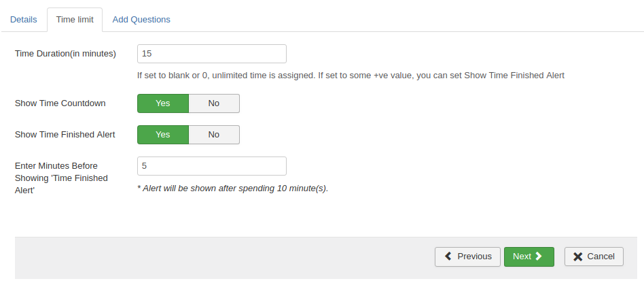Select Yes for Show Time Finished Alert
The image size is (644, 296).
point(162,135)
